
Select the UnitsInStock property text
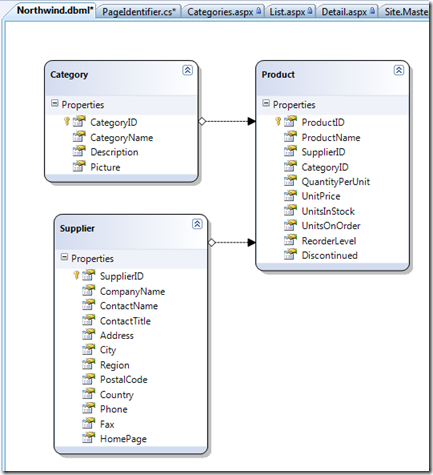click(328, 211)
